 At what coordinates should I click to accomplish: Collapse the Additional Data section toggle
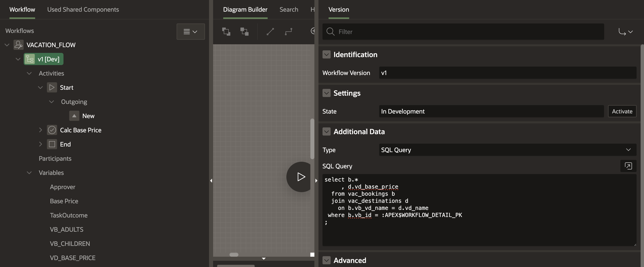tap(327, 132)
